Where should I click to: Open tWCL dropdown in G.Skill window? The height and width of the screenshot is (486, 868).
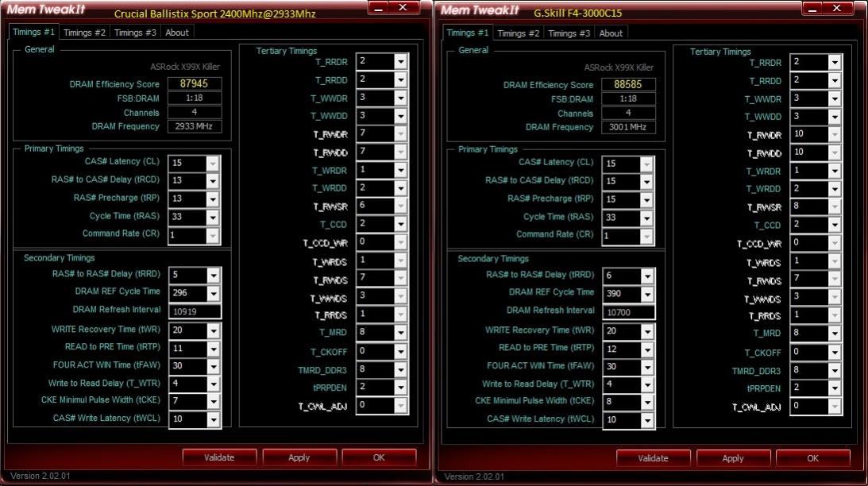click(x=647, y=420)
